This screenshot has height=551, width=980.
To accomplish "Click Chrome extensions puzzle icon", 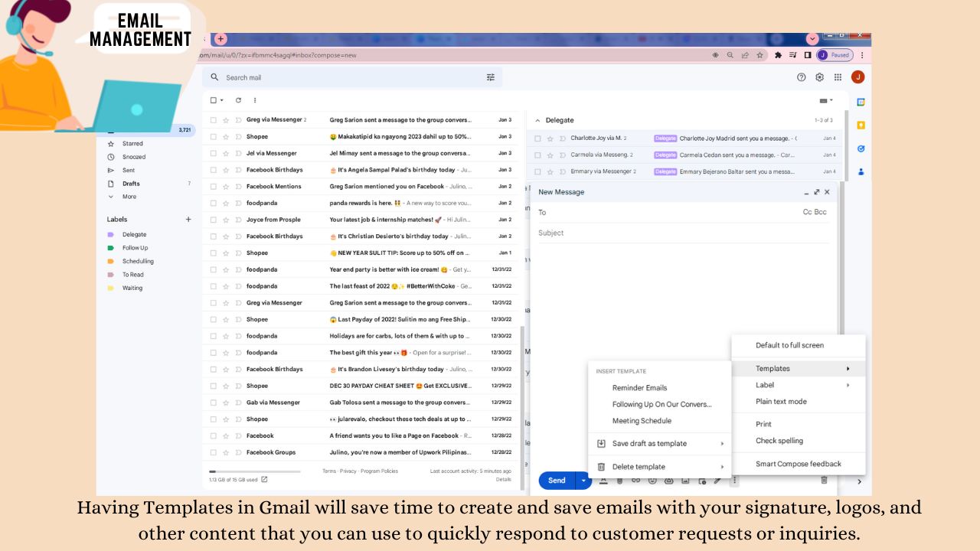I will (x=778, y=55).
